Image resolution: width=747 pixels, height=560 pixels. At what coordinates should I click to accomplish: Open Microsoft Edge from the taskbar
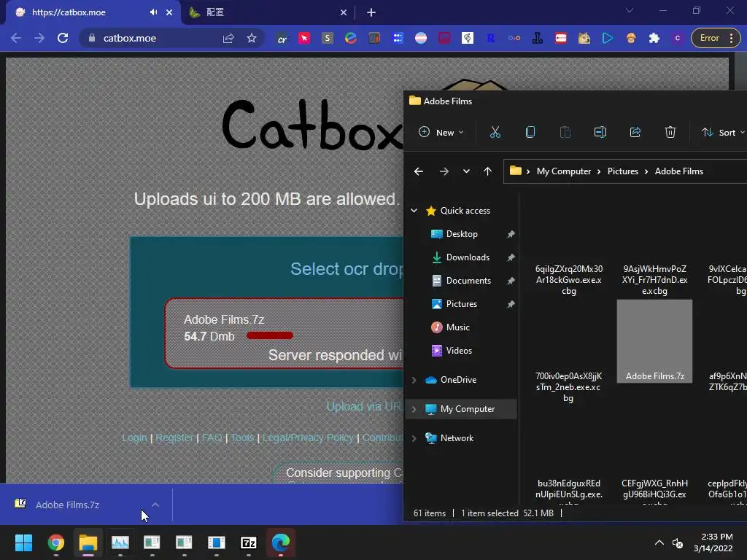point(281,542)
